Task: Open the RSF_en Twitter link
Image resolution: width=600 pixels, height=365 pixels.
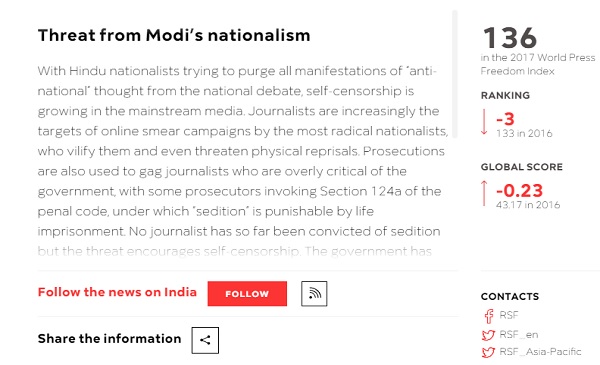Action: (x=519, y=335)
